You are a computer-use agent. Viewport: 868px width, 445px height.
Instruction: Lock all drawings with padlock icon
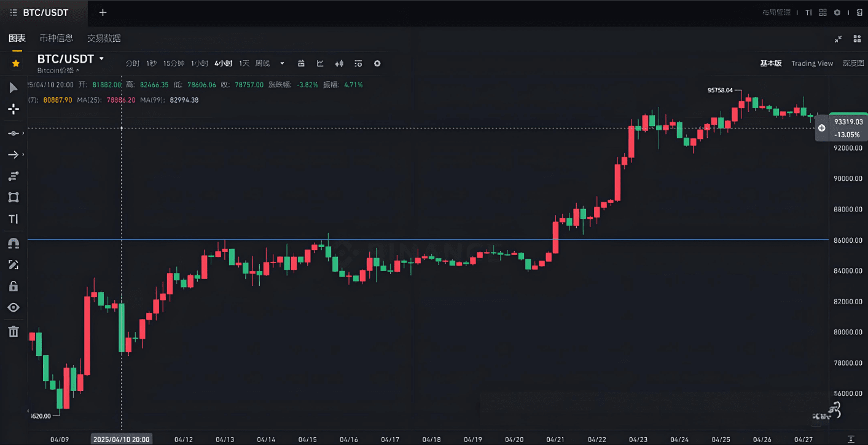coord(14,286)
